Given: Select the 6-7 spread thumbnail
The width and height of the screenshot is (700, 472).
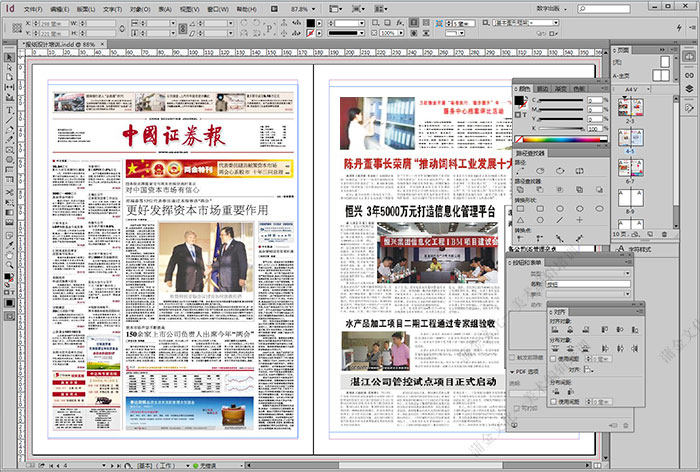Looking at the screenshot, I should pyautogui.click(x=630, y=168).
